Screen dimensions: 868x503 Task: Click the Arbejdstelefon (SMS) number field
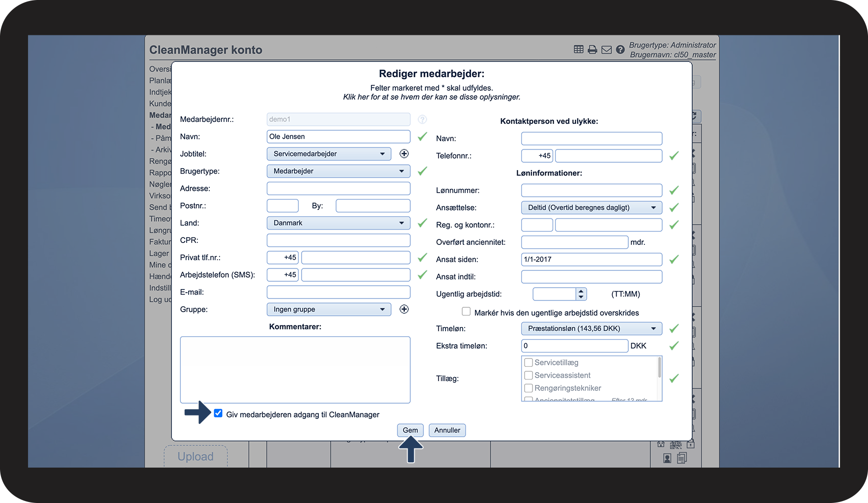point(356,275)
